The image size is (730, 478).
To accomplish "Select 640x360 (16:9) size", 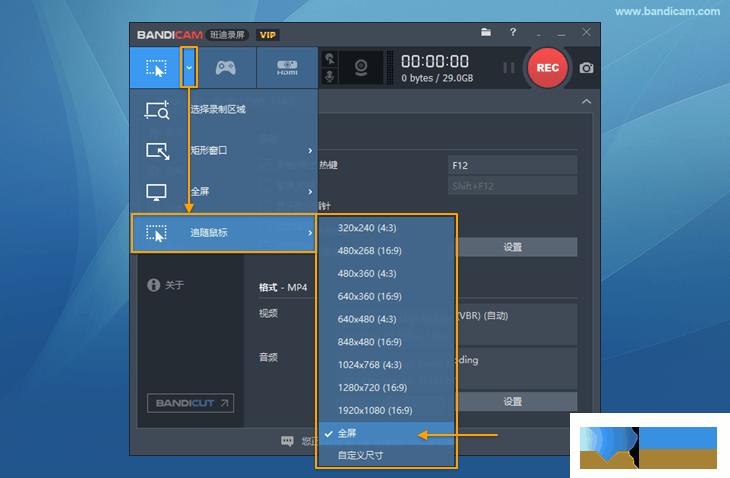I will coord(386,296).
